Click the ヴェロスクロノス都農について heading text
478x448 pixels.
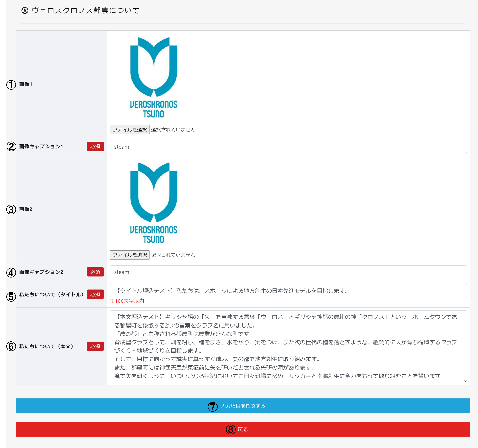pyautogui.click(x=85, y=10)
